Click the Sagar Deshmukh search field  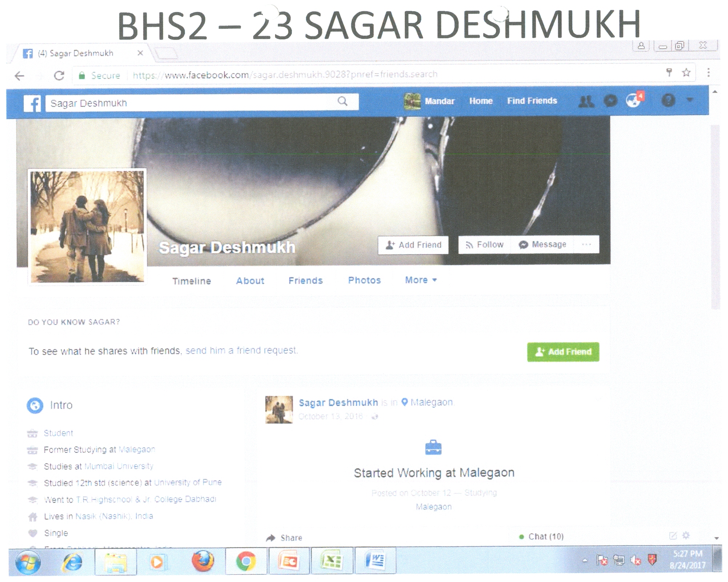point(189,103)
